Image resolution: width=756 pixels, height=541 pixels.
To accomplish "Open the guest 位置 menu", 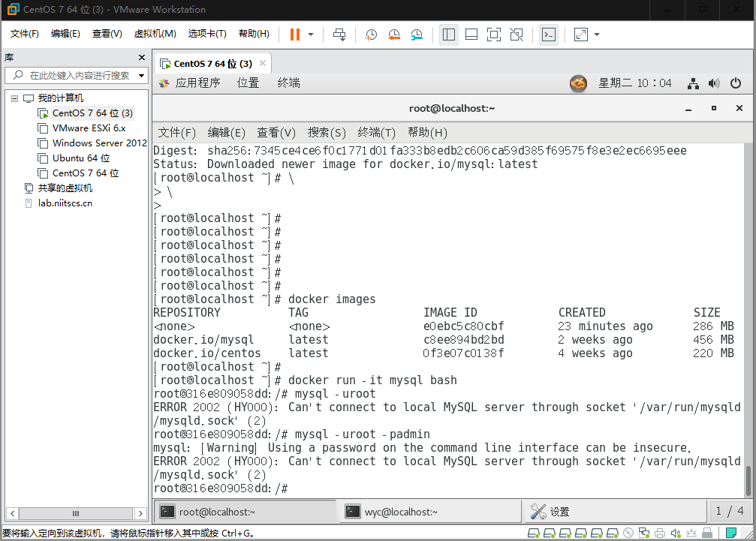I will (248, 83).
